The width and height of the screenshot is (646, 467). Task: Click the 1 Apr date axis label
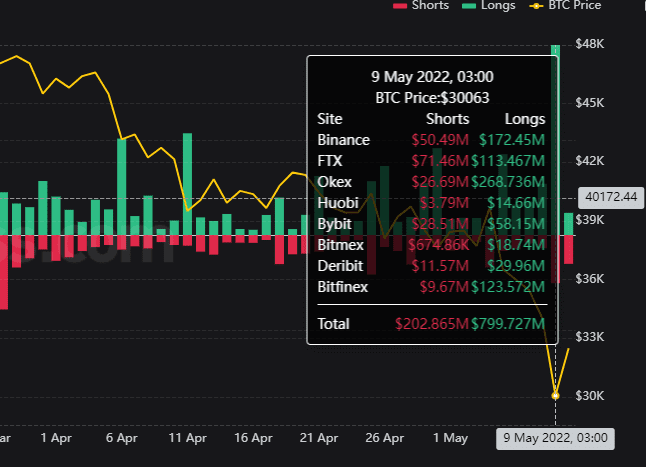click(56, 438)
